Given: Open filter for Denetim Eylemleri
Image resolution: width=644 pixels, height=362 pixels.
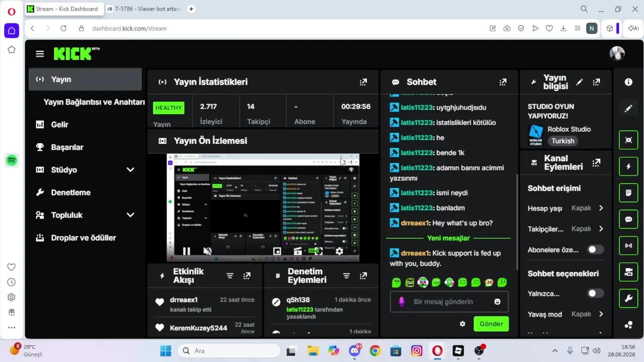Looking at the screenshot, I should 346,276.
